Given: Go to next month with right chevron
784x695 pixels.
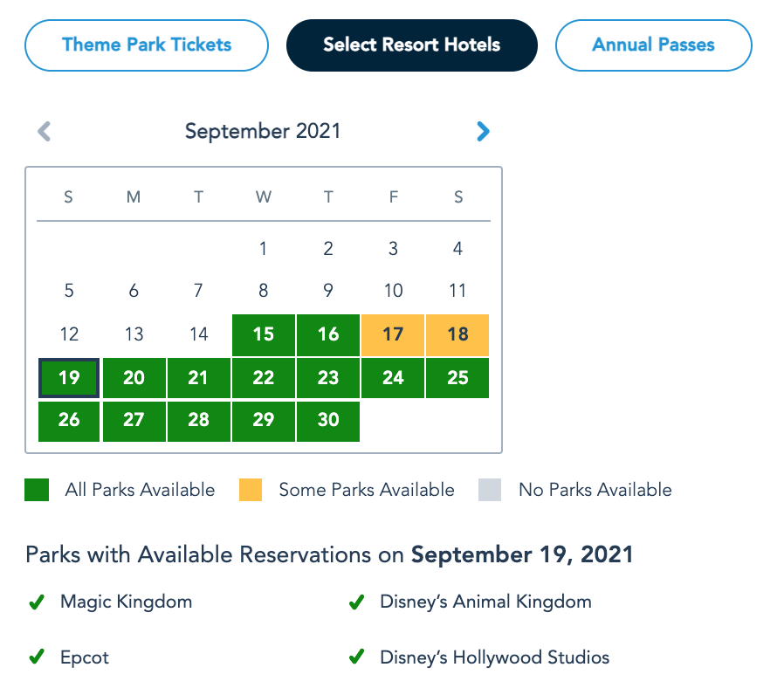Looking at the screenshot, I should [483, 132].
